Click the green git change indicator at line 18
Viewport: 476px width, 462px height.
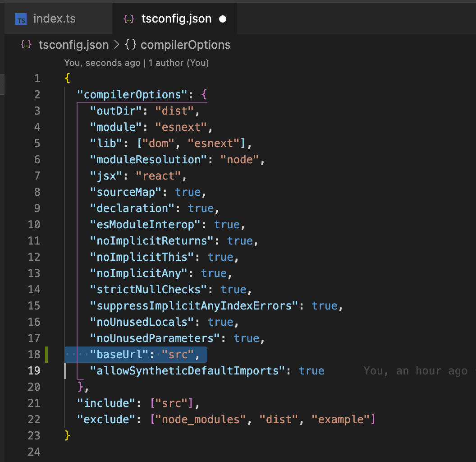coord(46,354)
